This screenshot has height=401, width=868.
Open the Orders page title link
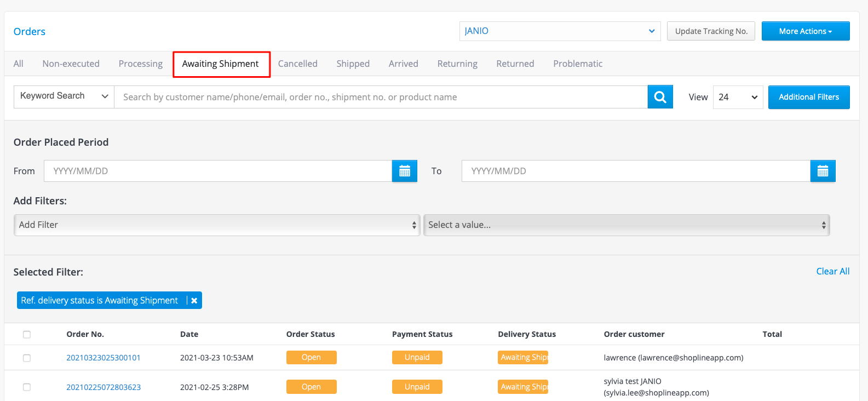pyautogui.click(x=30, y=31)
